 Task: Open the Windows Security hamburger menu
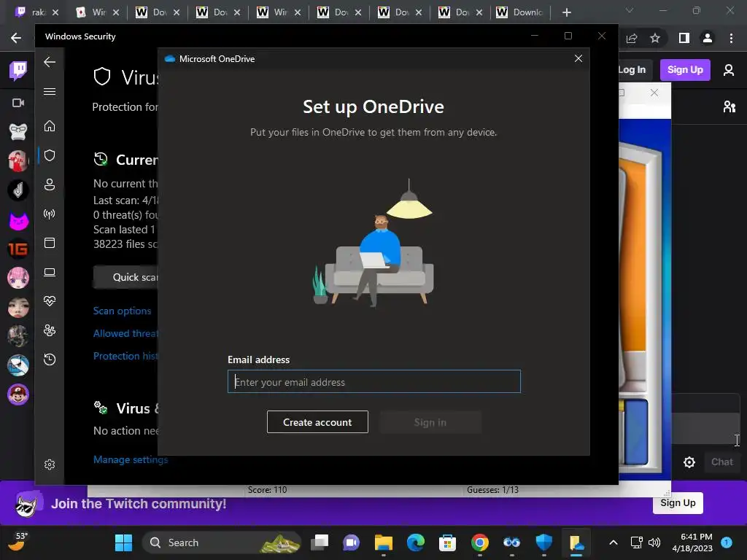[50, 91]
